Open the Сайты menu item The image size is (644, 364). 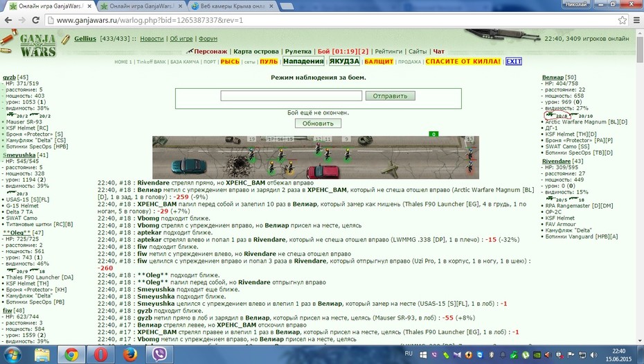418,51
